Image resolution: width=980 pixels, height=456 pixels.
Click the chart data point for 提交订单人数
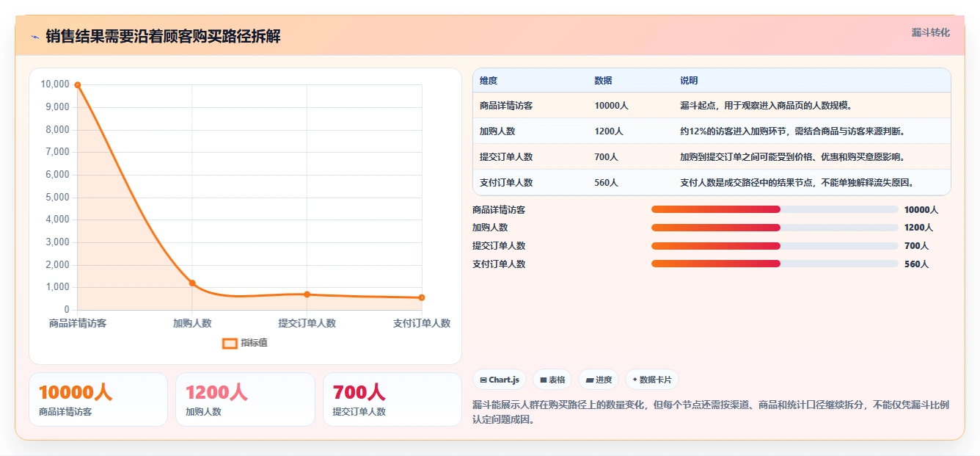click(307, 294)
